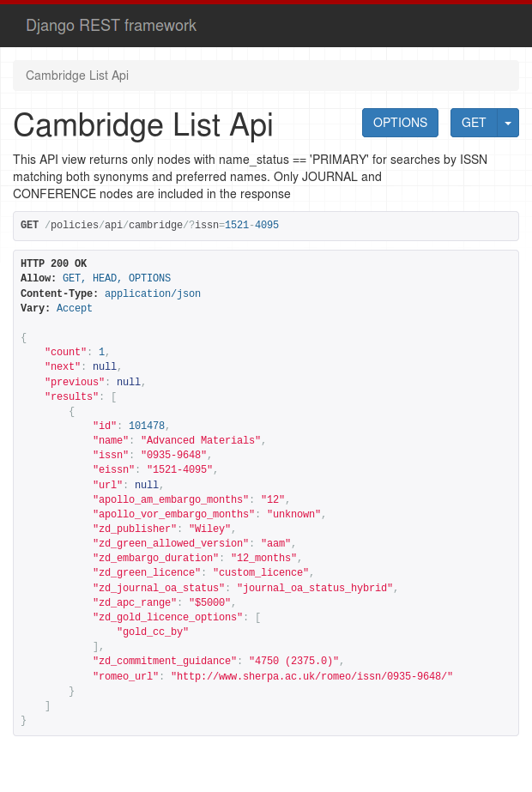This screenshot has width=532, height=792.
Task: Click the "Advanced Materials" name value
Action: [201, 440]
